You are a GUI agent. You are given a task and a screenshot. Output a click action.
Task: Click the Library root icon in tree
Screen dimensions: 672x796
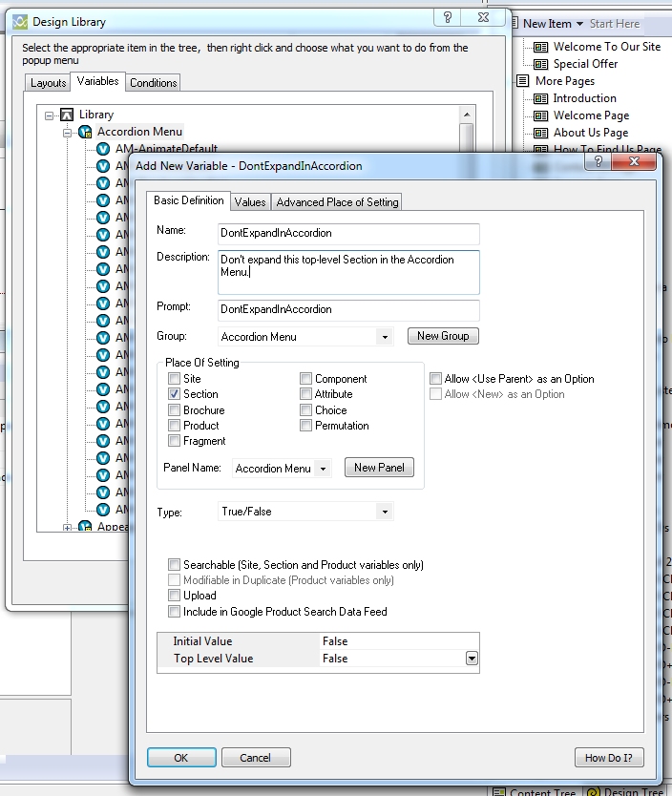[67, 115]
